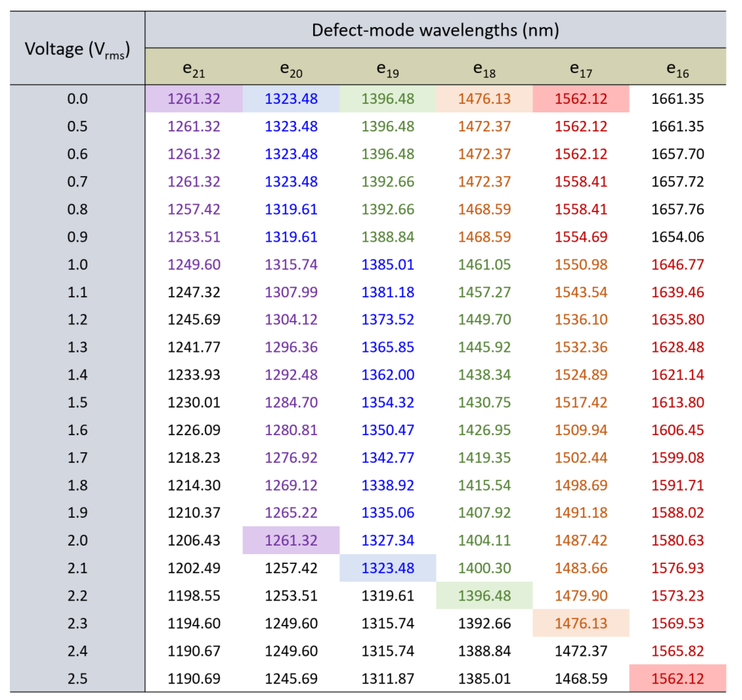Click orange highlighted 1476.13 in 2.3 row

(581, 623)
